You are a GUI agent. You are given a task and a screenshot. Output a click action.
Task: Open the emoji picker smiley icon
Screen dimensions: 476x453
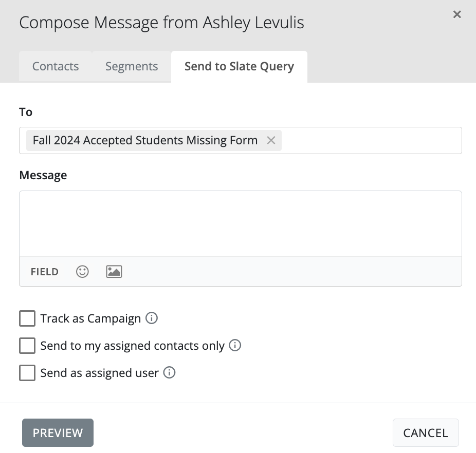click(x=82, y=272)
